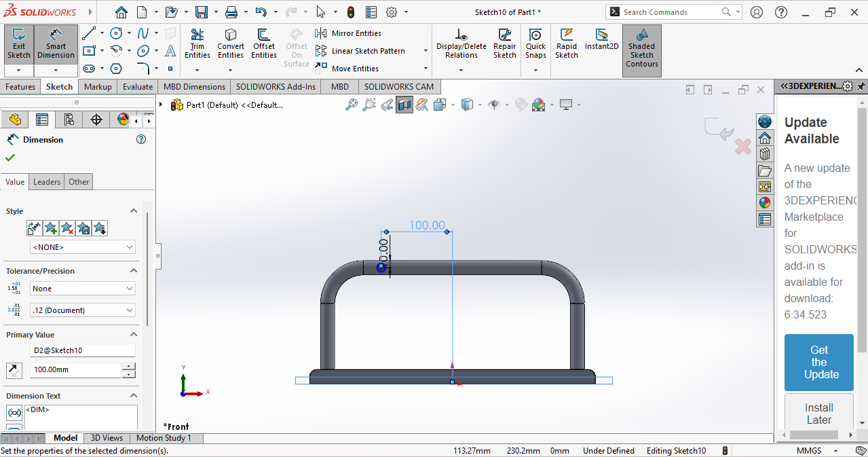Screen dimensions: 868x457
Task: Open the Quick Snaps dropdown arrow
Action: tap(535, 69)
